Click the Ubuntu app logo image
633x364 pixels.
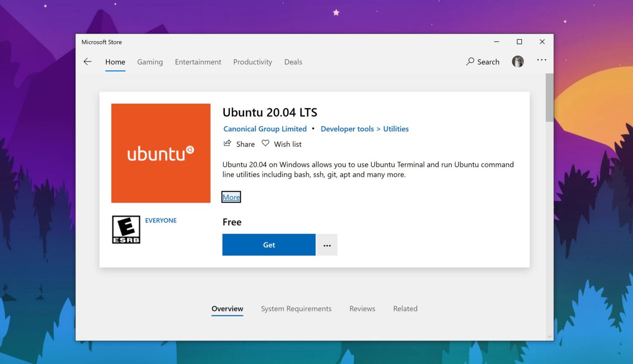[161, 153]
